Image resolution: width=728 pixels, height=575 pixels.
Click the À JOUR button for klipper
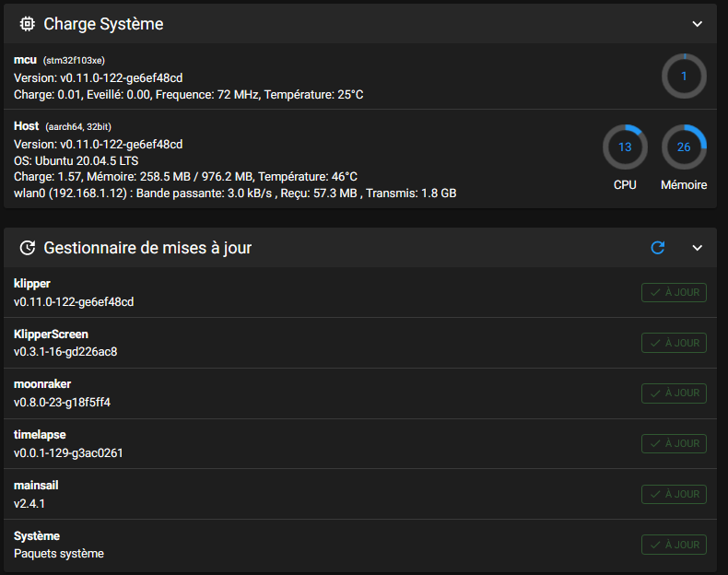click(x=674, y=292)
